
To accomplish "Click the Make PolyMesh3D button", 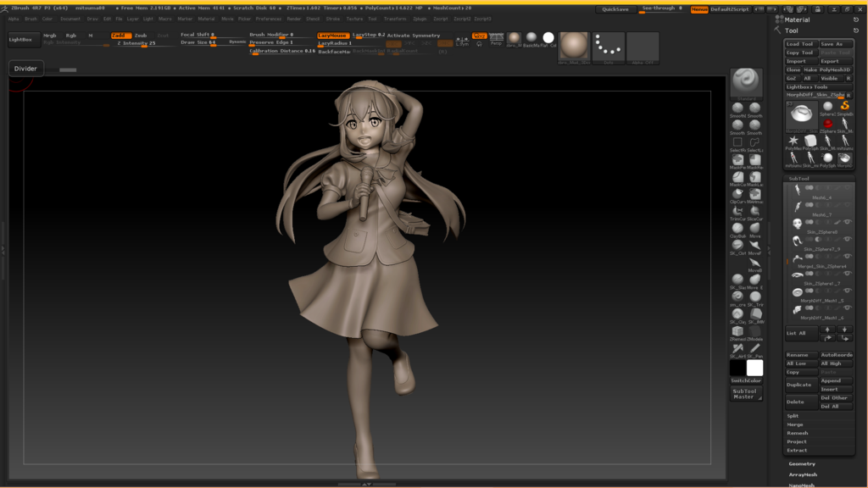I will click(827, 69).
